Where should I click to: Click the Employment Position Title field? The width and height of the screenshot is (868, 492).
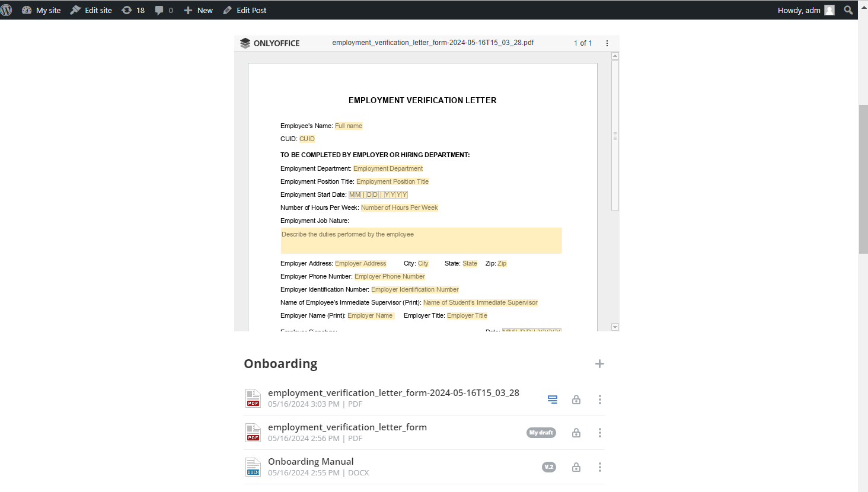coord(392,181)
